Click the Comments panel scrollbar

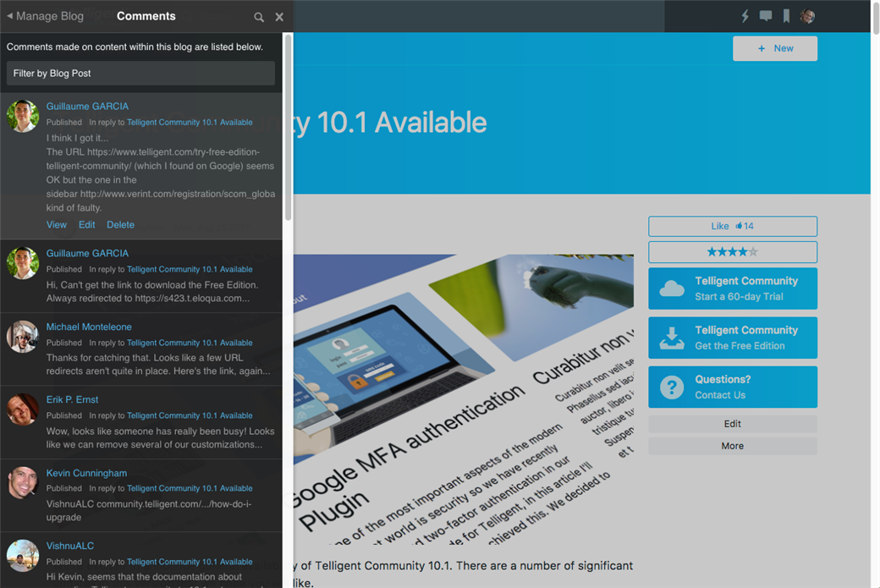click(288, 128)
